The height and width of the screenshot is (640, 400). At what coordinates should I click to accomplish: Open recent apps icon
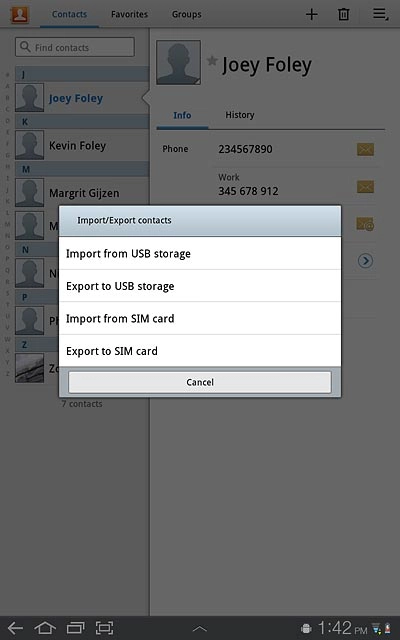75,628
